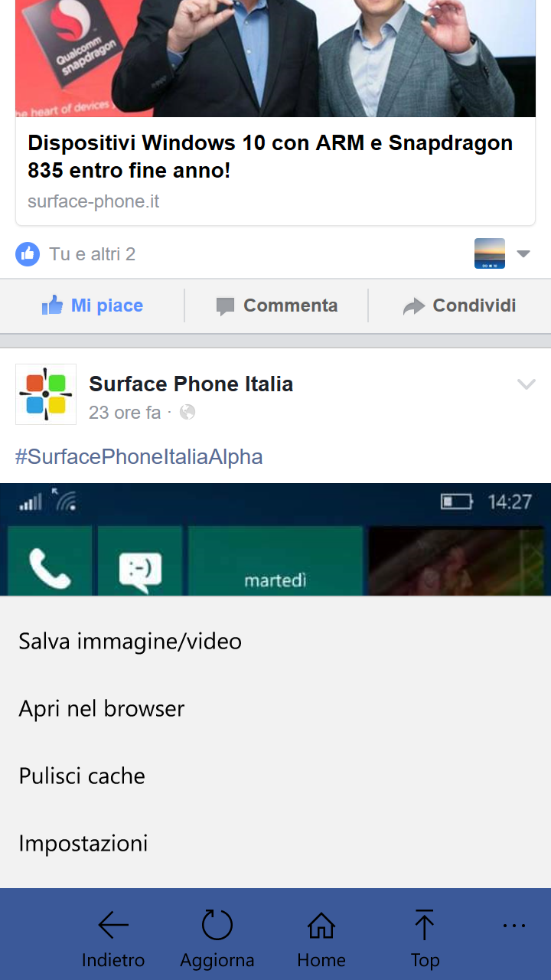
Task: Open Impostazioni from the menu
Action: (x=275, y=843)
